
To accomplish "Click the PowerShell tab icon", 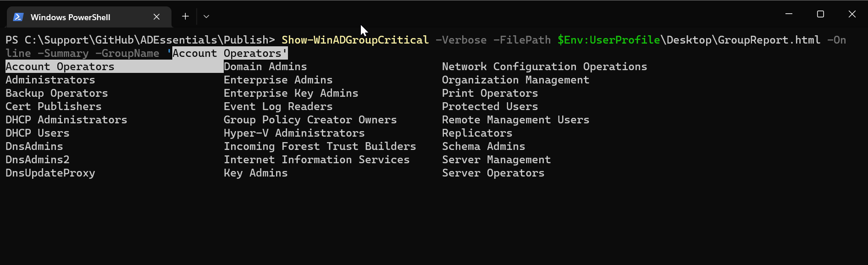I will coord(18,17).
